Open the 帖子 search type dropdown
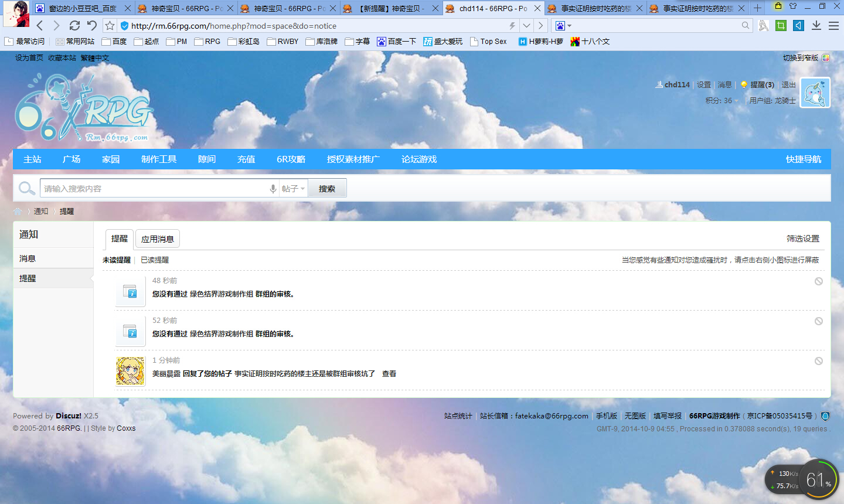 (293, 189)
